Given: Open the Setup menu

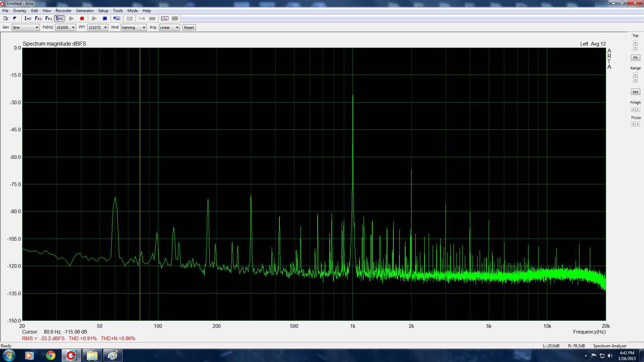Looking at the screenshot, I should 103,11.
